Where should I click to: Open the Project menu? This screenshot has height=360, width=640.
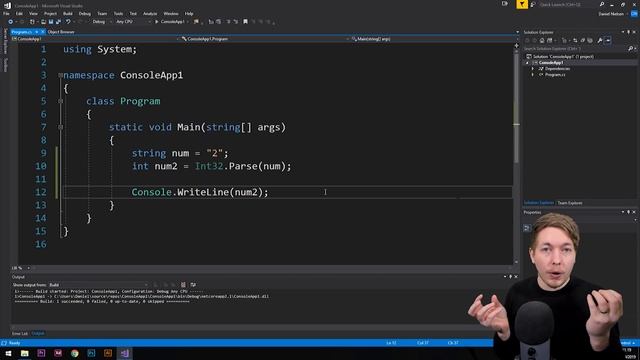(x=50, y=13)
